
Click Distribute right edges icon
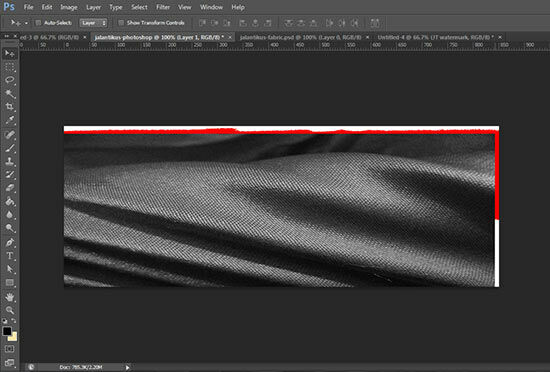[355, 23]
